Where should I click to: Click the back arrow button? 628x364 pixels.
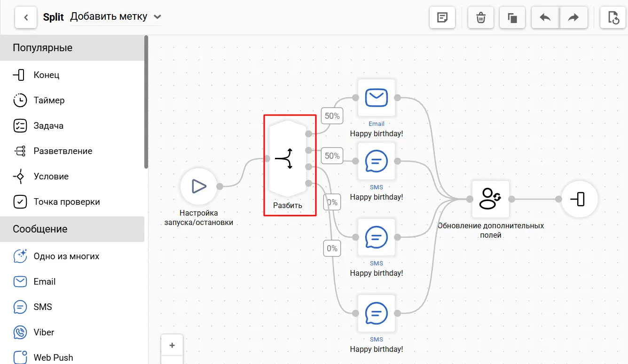coord(26,17)
